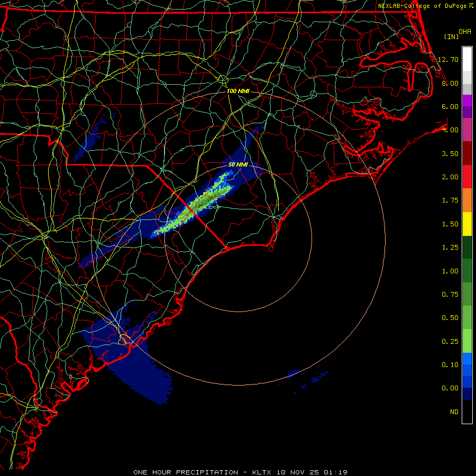Click the pink 4.00 legend swatch

click(467, 130)
